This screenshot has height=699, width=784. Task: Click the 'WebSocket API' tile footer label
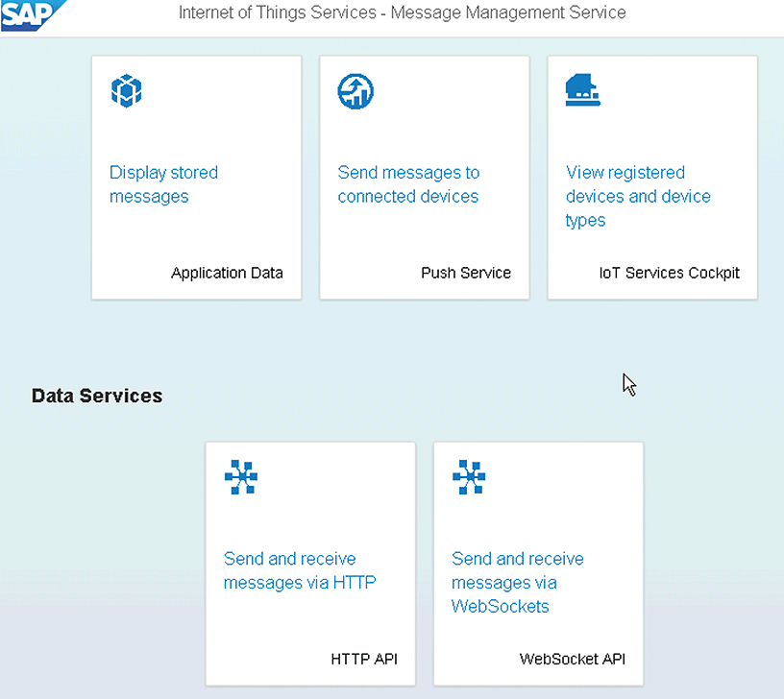click(x=575, y=659)
